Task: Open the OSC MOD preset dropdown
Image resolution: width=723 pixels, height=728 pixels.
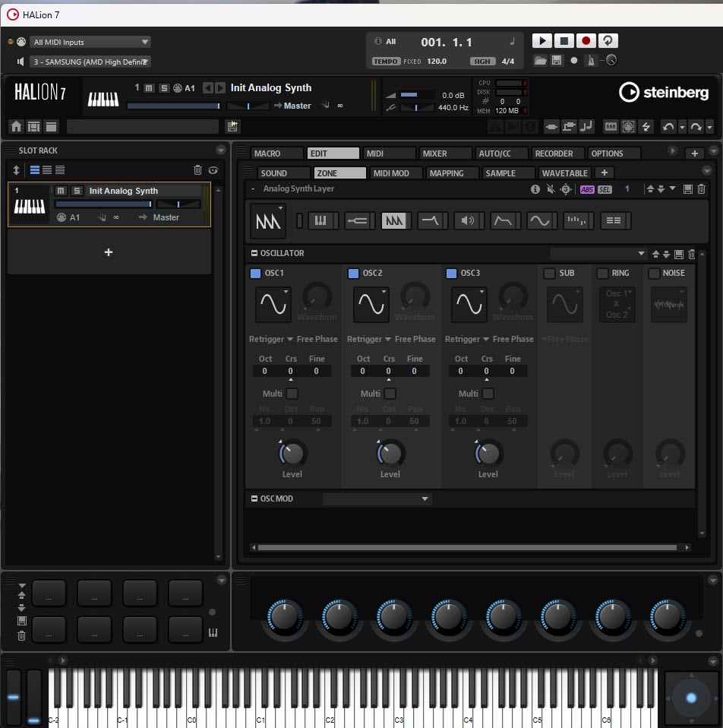Action: click(x=377, y=499)
